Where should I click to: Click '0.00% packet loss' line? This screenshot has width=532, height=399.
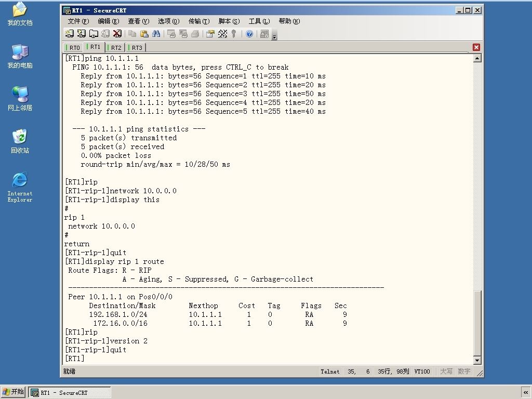tap(116, 155)
